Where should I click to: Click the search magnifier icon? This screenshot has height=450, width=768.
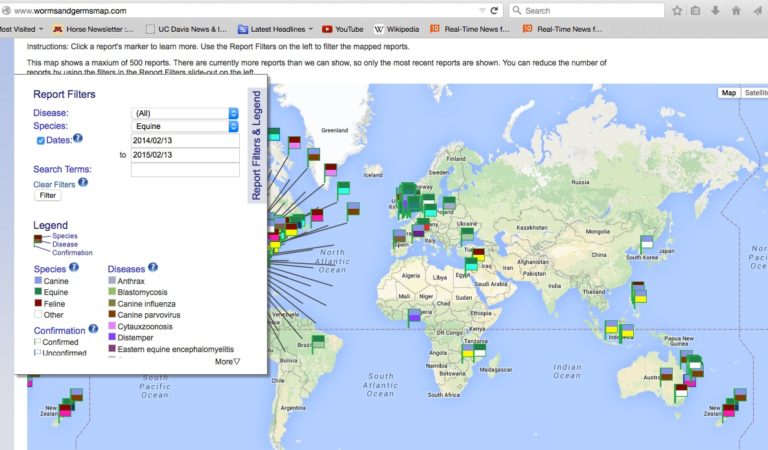517,10
